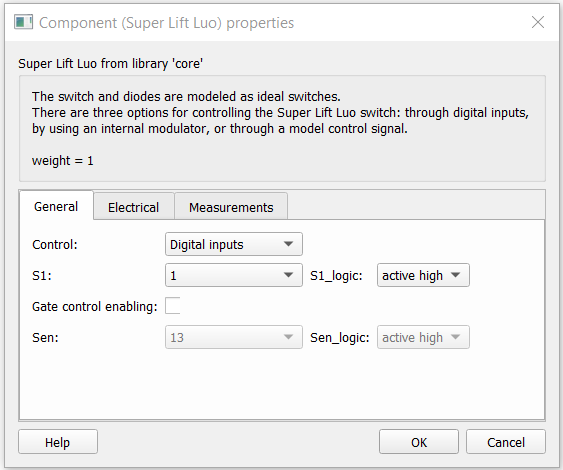Screen dimensions: 563x470
Task: Click the OK button
Action: click(419, 442)
